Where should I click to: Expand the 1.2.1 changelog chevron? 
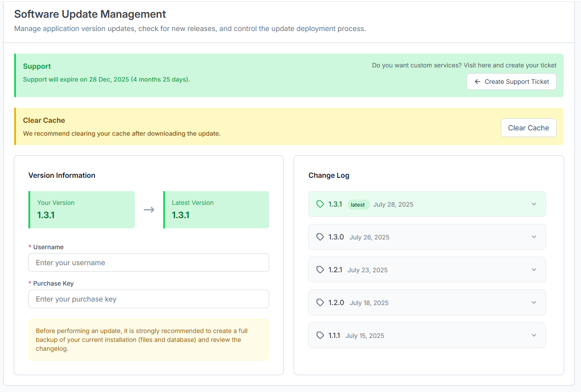point(534,270)
